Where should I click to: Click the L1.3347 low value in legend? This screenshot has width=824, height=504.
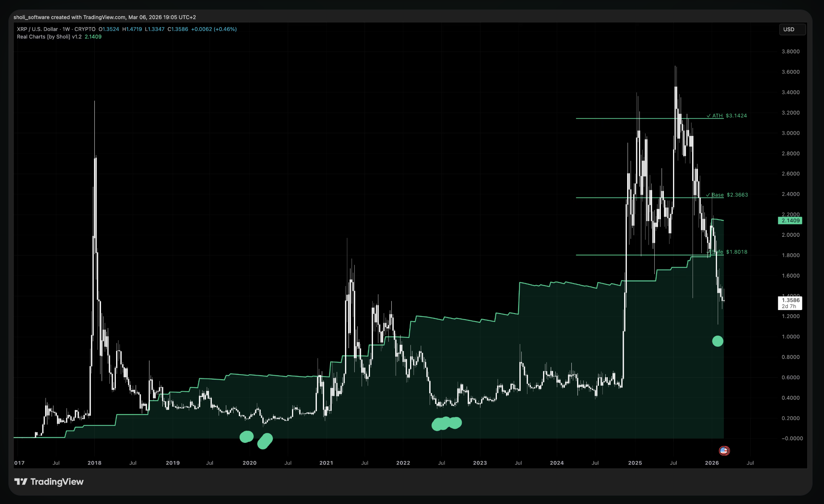[155, 29]
